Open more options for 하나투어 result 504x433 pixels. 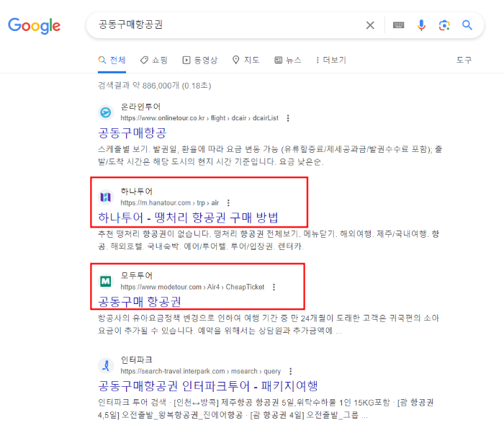coord(228,202)
